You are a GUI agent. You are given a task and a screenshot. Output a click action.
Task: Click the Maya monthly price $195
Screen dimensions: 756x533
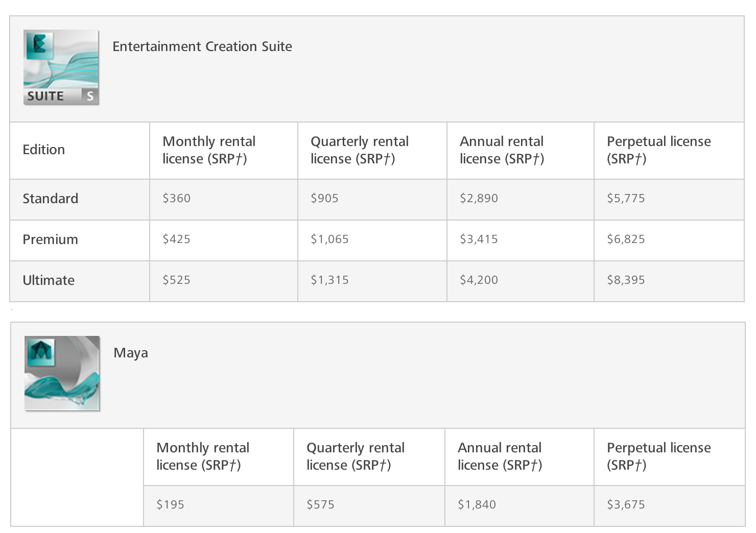coord(170,504)
